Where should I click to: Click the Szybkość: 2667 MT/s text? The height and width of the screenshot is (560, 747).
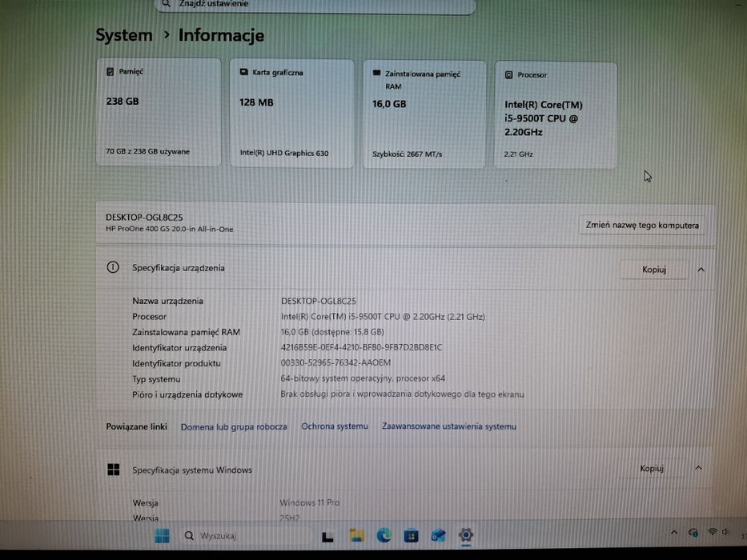pyautogui.click(x=408, y=154)
